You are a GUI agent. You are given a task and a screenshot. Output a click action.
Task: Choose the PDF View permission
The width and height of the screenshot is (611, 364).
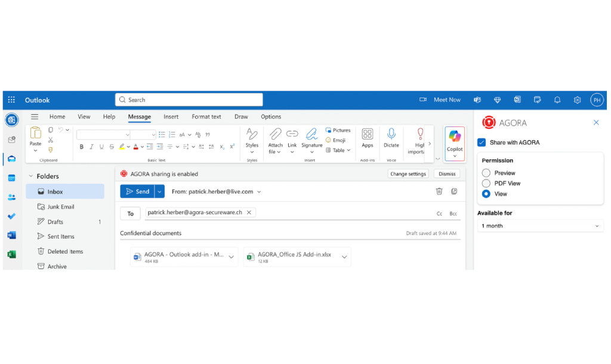[485, 183]
